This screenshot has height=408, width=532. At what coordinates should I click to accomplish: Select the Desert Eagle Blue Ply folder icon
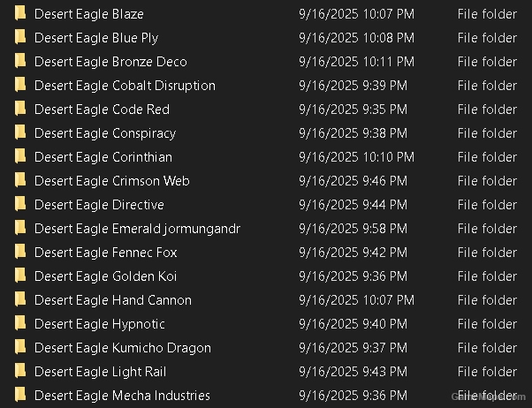[x=20, y=38]
